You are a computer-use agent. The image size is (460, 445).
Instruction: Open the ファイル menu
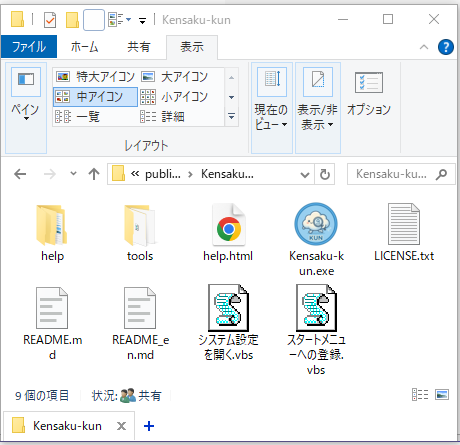29,47
